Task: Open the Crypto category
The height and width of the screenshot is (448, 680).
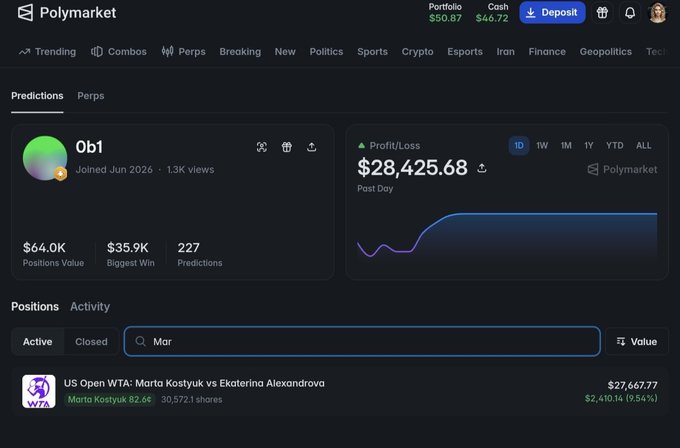Action: [x=417, y=52]
